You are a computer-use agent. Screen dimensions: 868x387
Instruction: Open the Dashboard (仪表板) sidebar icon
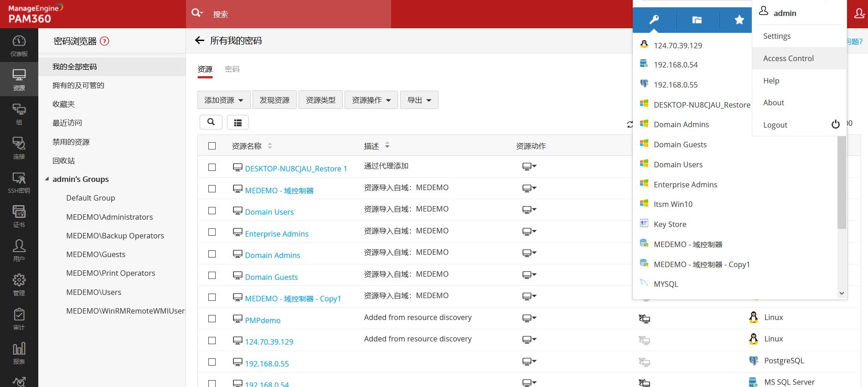19,46
